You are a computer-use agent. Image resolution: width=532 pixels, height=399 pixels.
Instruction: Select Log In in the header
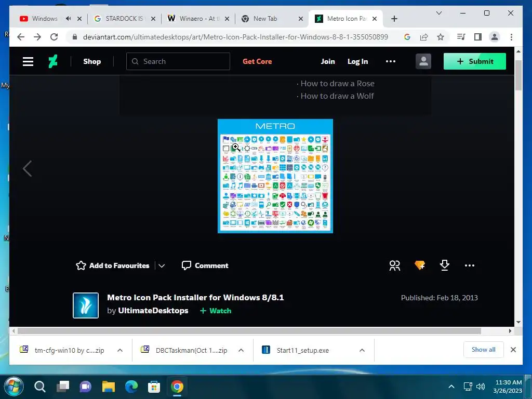357,61
